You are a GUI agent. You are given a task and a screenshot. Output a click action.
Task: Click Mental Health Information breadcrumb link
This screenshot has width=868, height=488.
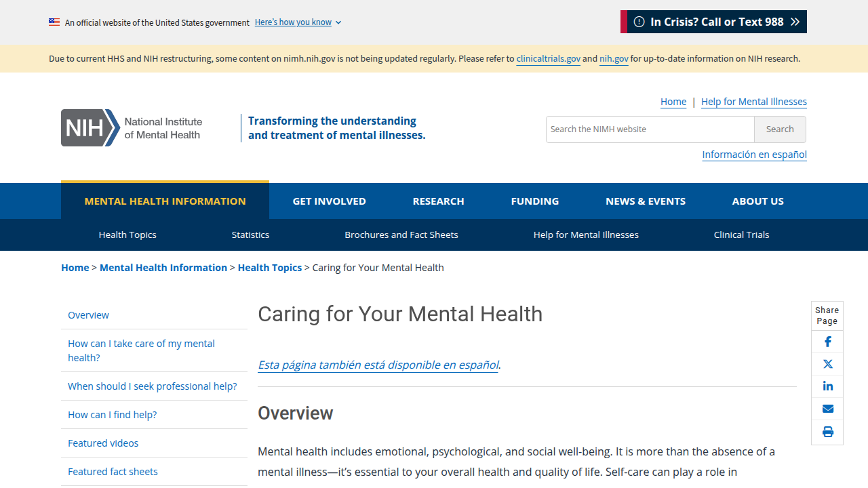[x=163, y=268]
